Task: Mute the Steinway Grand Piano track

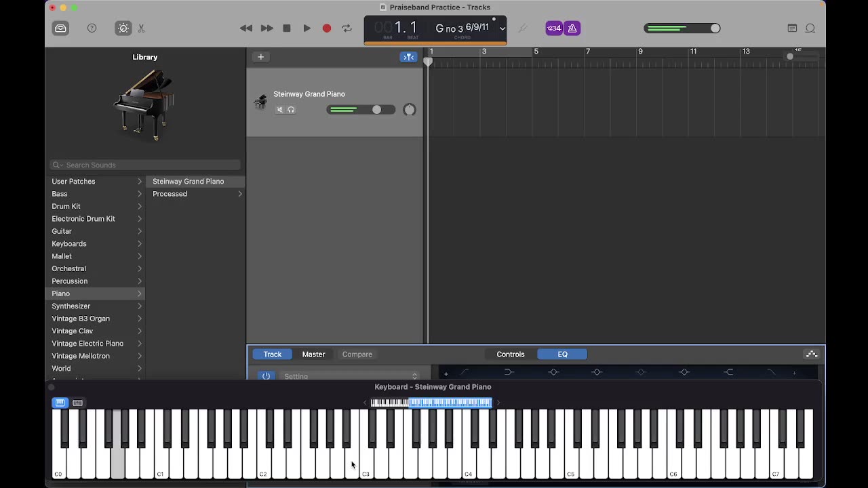Action: point(279,110)
